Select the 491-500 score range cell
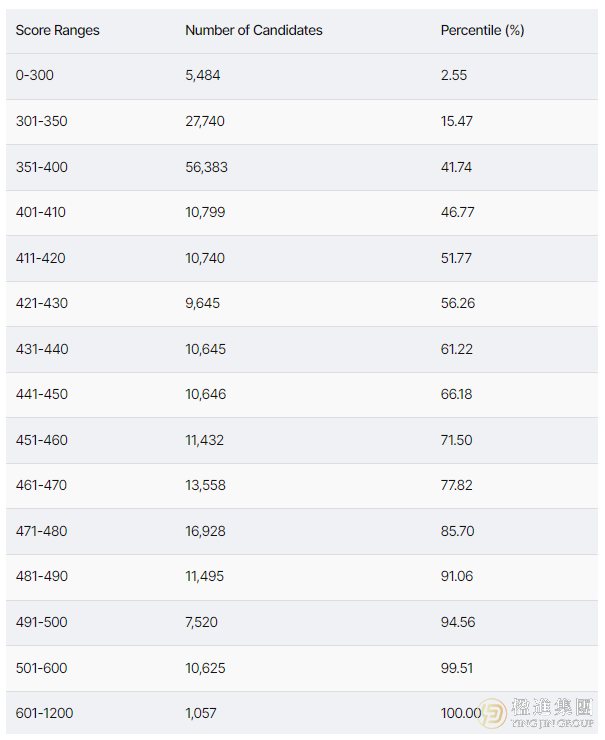The width and height of the screenshot is (605, 740). pyautogui.click(x=42, y=622)
